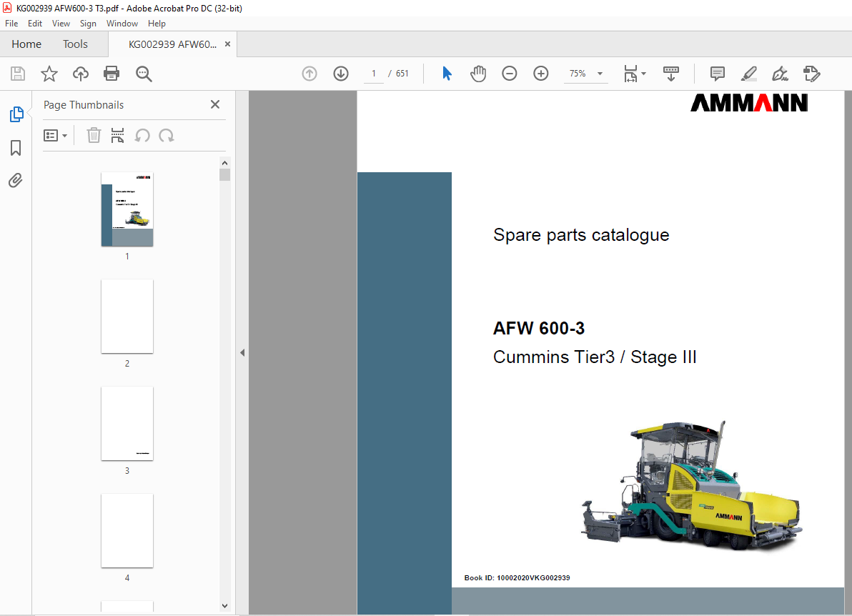Open the Edit menu
Image resolution: width=852 pixels, height=616 pixels.
click(35, 24)
